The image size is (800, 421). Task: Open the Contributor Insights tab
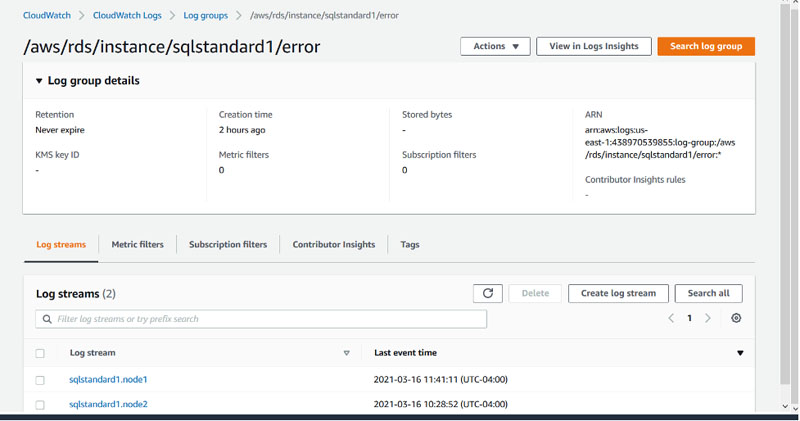pyautogui.click(x=334, y=244)
